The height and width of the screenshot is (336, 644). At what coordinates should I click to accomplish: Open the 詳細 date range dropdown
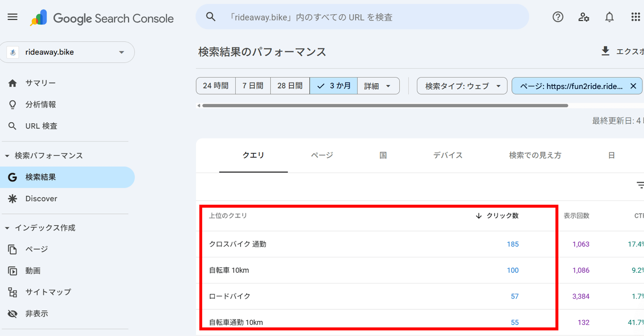[x=378, y=86]
